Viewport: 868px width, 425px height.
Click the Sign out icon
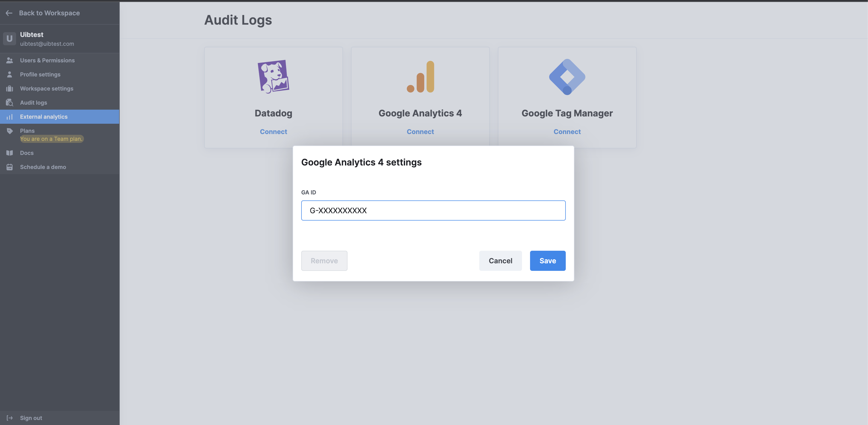(x=10, y=418)
